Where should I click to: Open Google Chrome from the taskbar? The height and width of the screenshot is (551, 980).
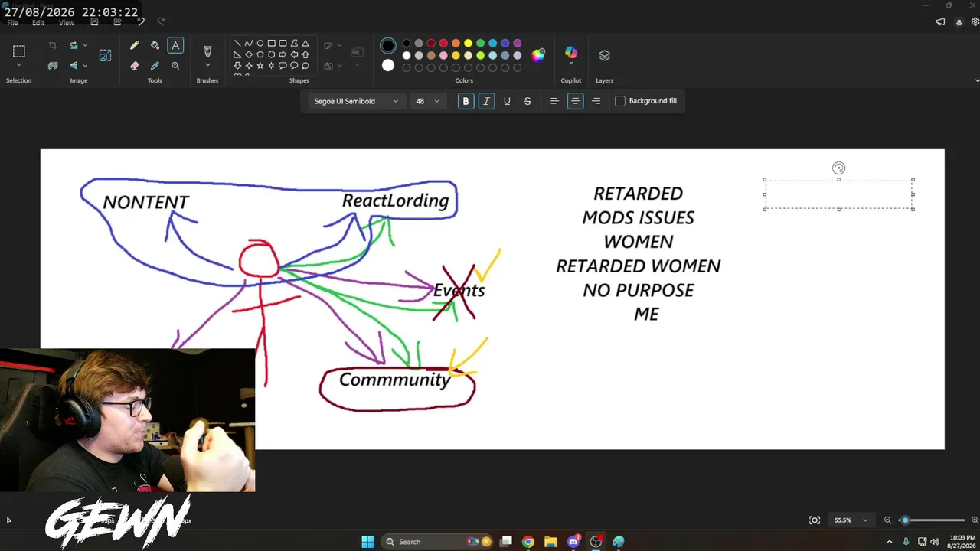coord(528,542)
